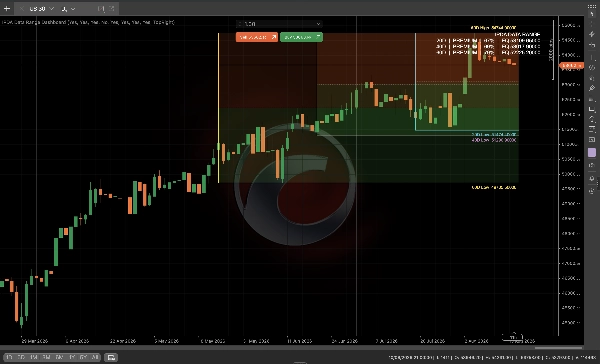The image size is (600, 364).
Task: Select the cursor pointer tool
Action: 592,14
